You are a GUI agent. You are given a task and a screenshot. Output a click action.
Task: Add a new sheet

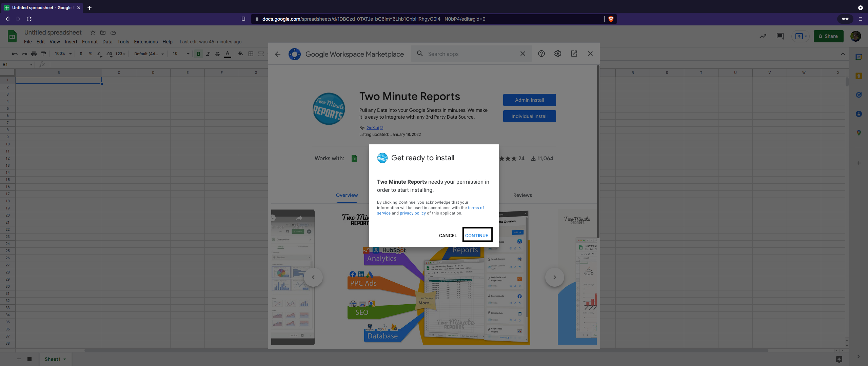pos(19,359)
